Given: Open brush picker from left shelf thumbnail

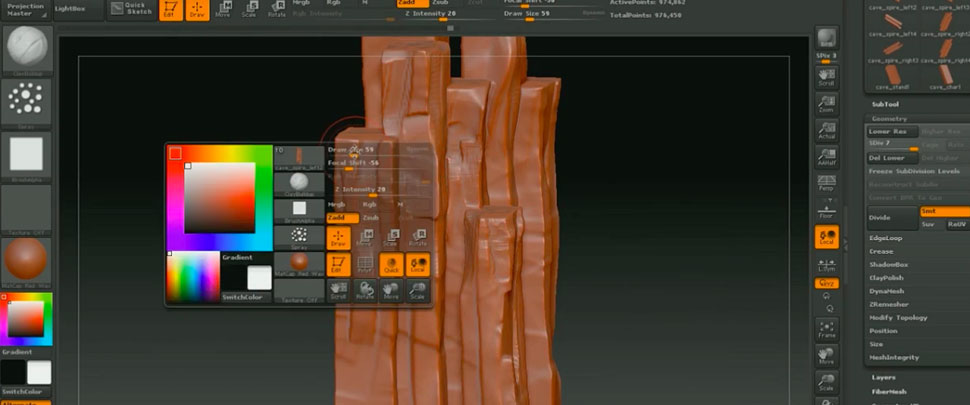Looking at the screenshot, I should pyautogui.click(x=27, y=51).
